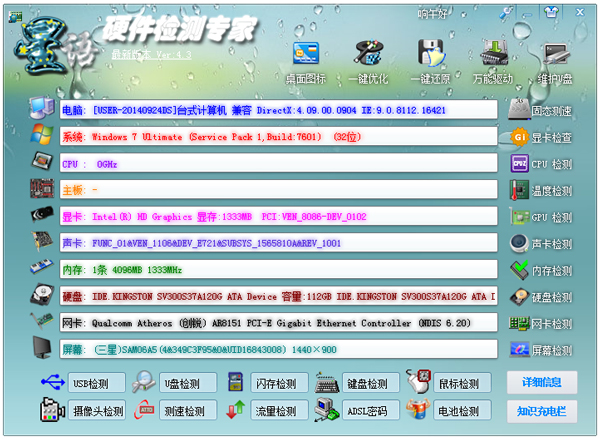The image size is (600, 439).
Task: Open 温度检测 temperature detection
Action: pyautogui.click(x=541, y=191)
